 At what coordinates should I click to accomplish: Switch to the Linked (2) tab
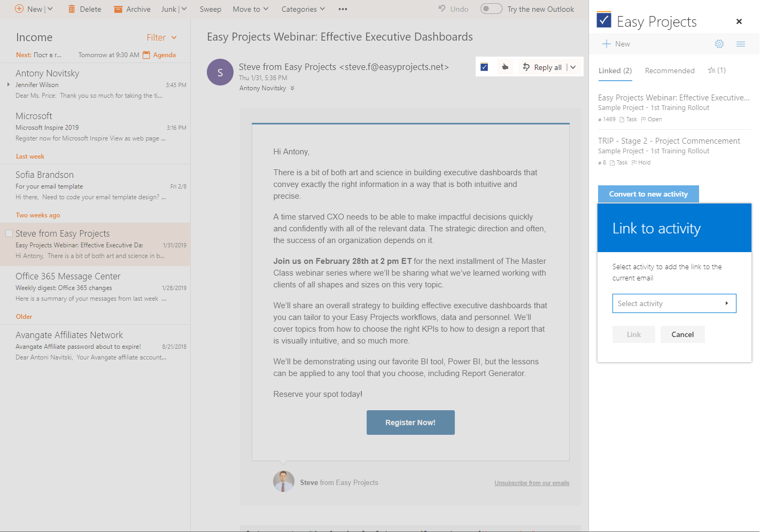click(615, 71)
